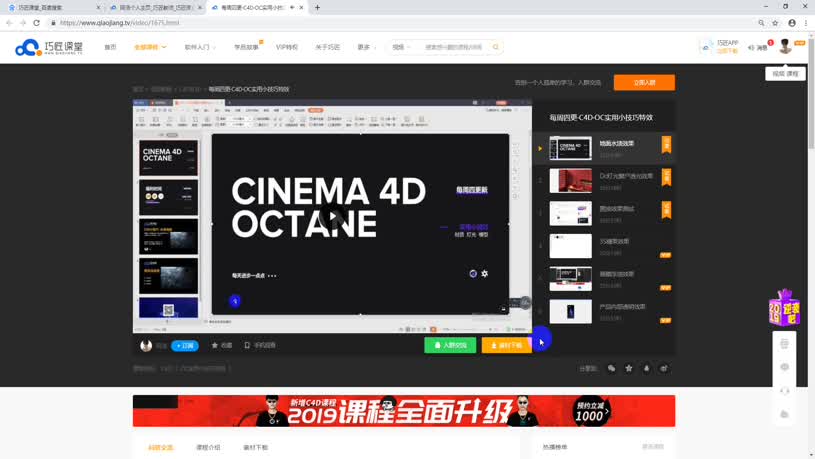Switch to the second browser tab
The image size is (815, 459).
[156, 8]
